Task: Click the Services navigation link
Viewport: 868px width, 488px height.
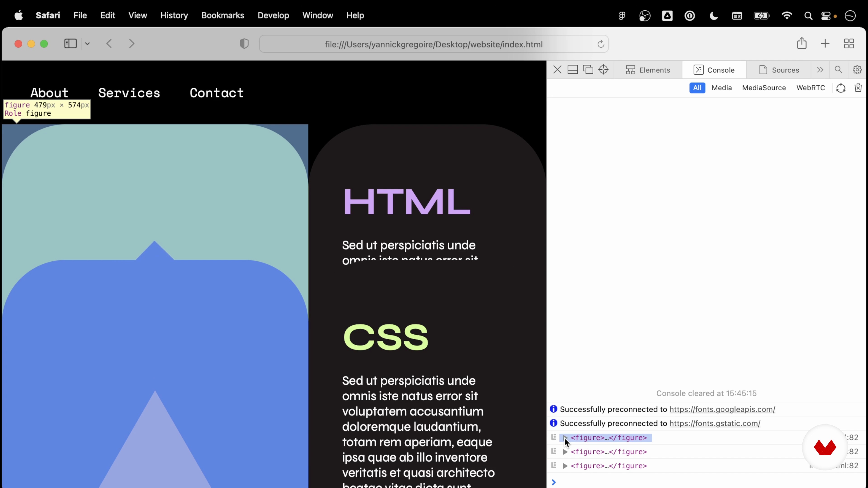Action: click(x=129, y=93)
